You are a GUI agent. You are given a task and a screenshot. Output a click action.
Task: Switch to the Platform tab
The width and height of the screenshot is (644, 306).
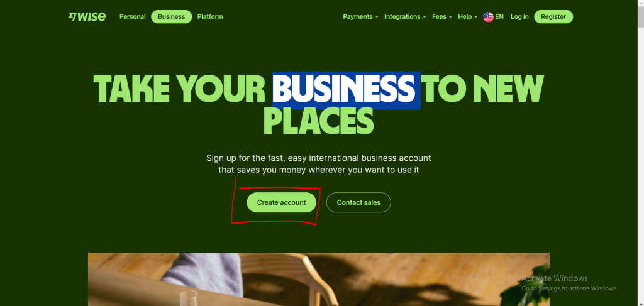[x=210, y=17]
